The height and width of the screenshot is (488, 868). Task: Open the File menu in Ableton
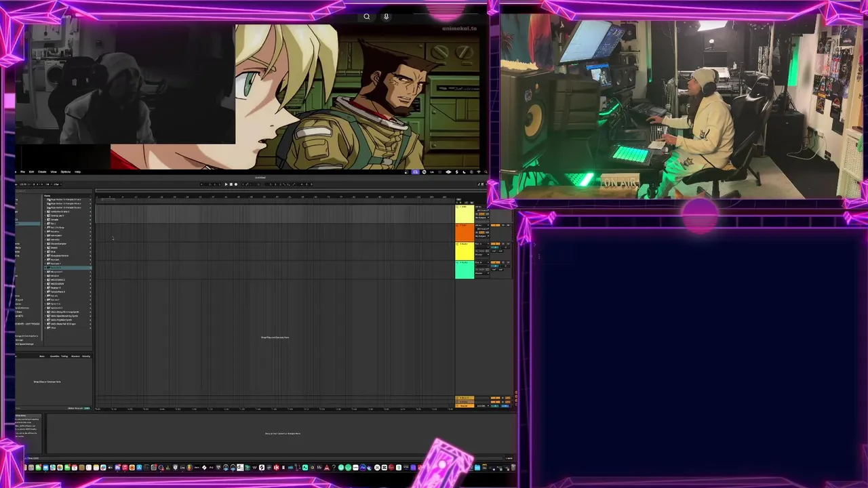click(x=22, y=172)
